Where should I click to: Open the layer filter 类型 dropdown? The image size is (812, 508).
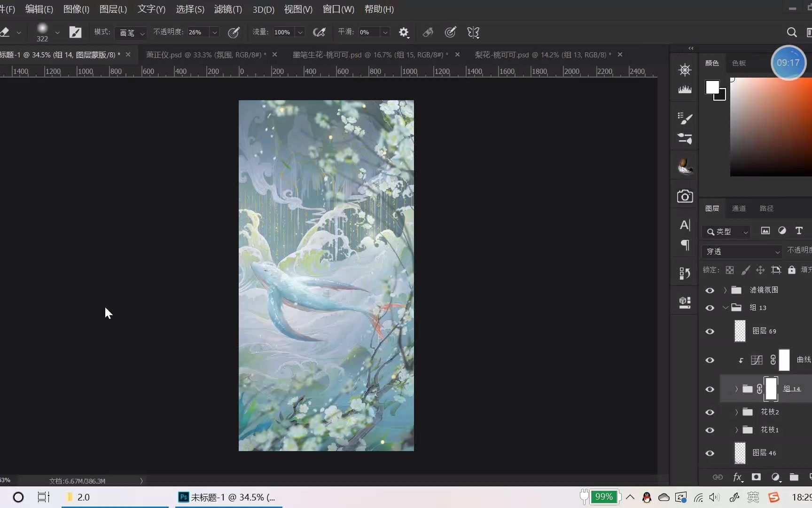(x=727, y=231)
